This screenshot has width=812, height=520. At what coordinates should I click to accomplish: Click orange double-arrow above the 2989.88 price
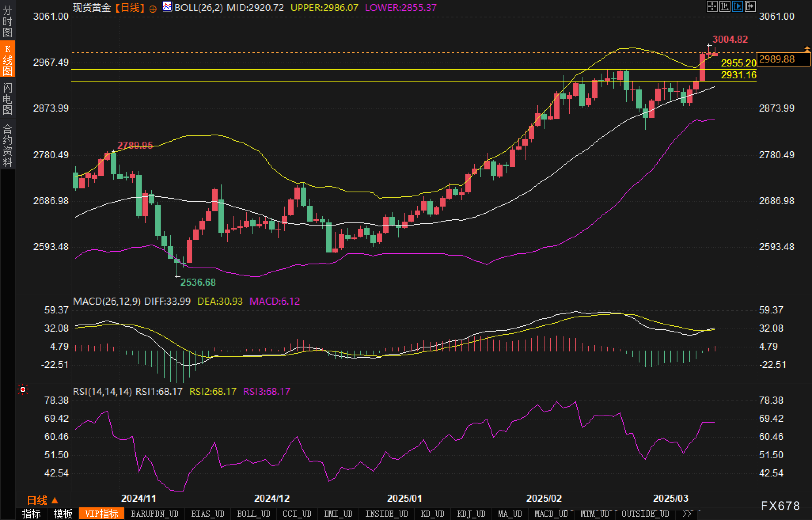[807, 49]
